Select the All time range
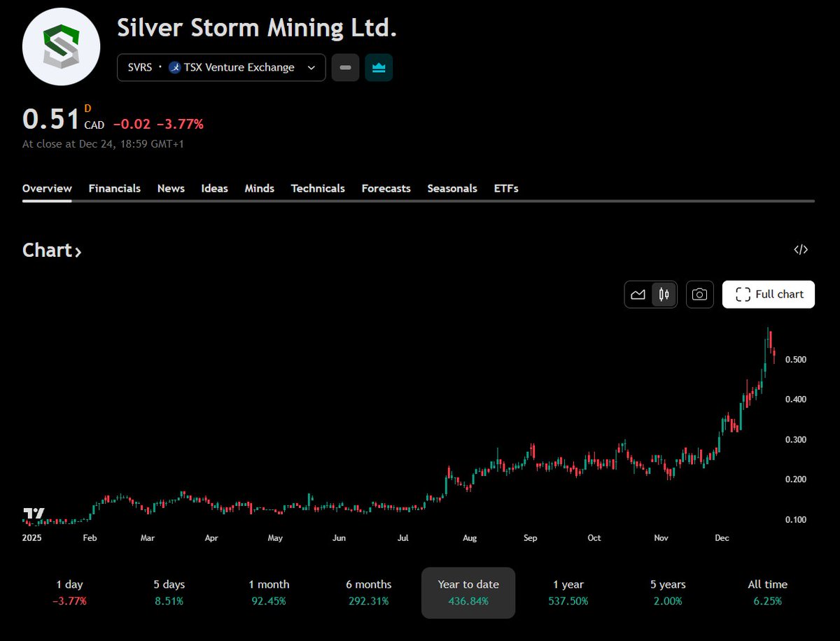Screen dimensions: 840x641 click(767, 592)
